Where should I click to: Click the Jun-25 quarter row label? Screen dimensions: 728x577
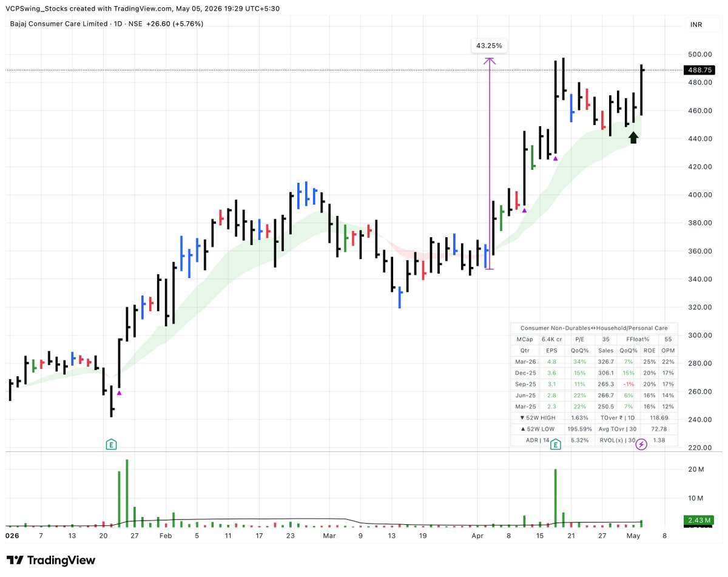[x=524, y=396]
